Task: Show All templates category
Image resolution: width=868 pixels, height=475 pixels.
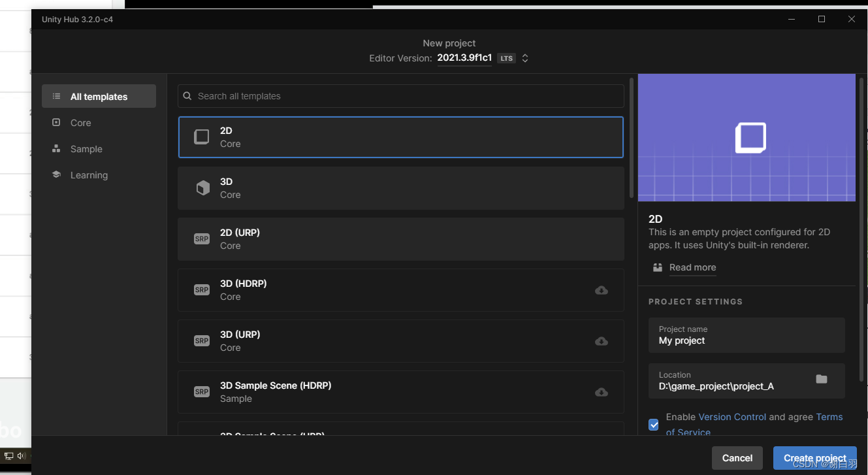Action: (x=99, y=96)
